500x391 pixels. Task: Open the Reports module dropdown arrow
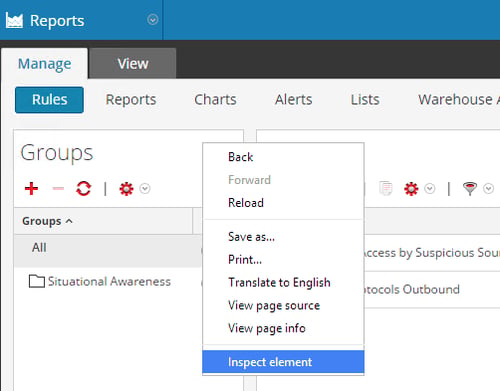click(x=153, y=20)
